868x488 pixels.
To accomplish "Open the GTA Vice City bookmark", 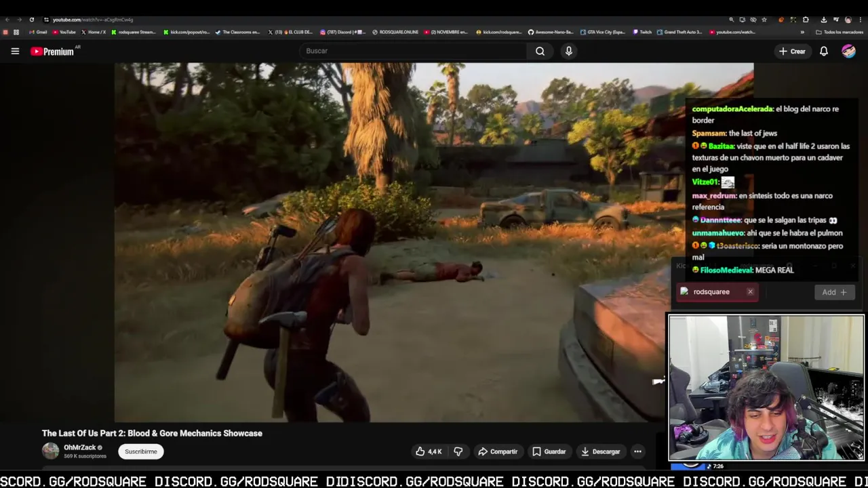I will point(603,32).
